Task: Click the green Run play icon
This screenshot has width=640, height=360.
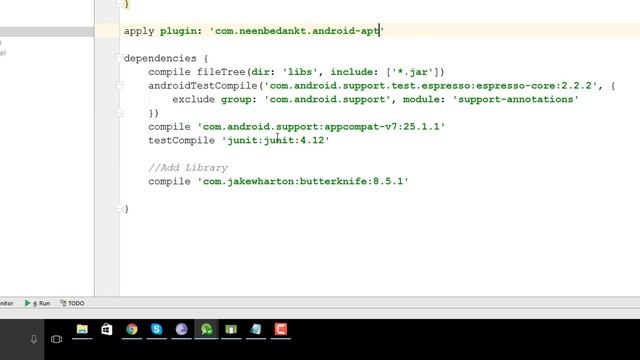Action: pyautogui.click(x=27, y=303)
